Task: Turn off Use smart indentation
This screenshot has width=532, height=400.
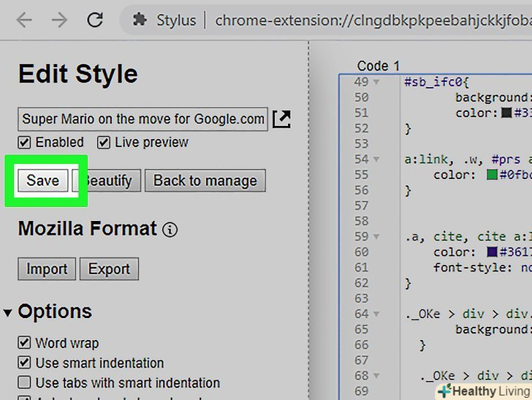Action: click(25, 363)
